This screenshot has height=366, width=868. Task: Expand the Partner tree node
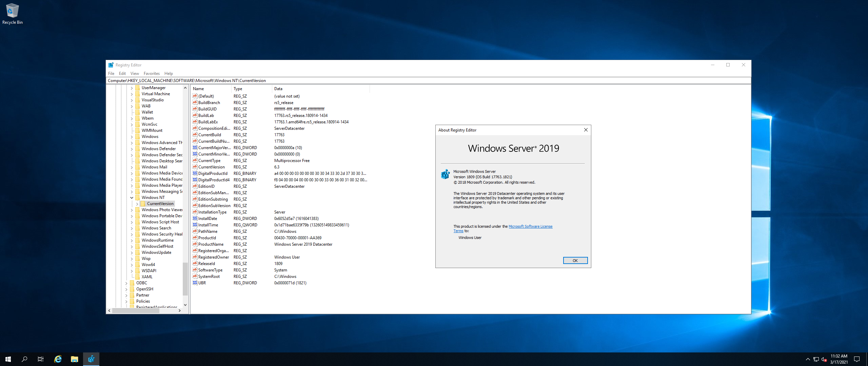126,295
